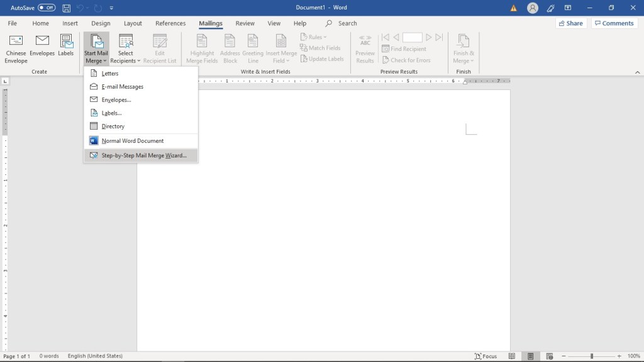The image size is (644, 362).
Task: Switch to Print Layout view in status bar
Action: point(531,356)
